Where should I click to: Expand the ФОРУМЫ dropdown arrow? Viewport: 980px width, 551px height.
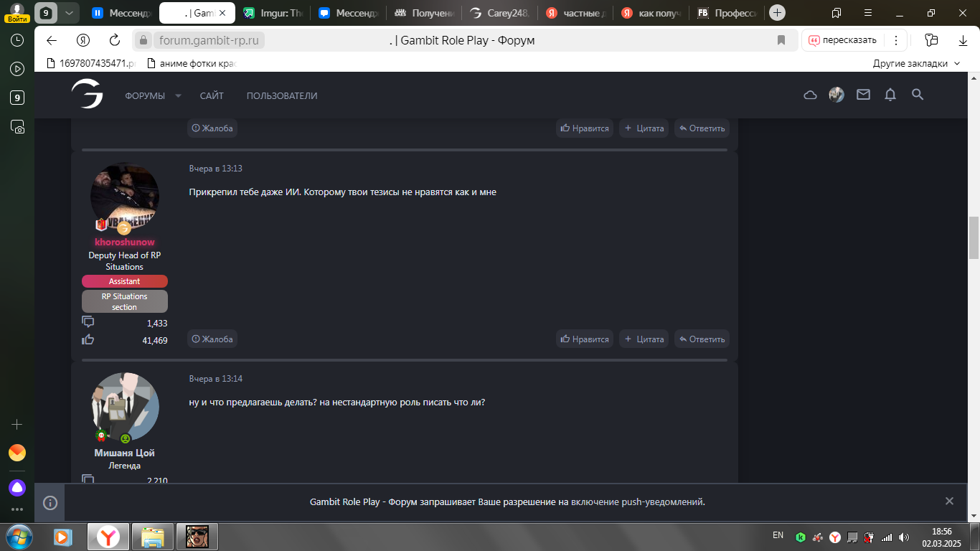pos(178,96)
